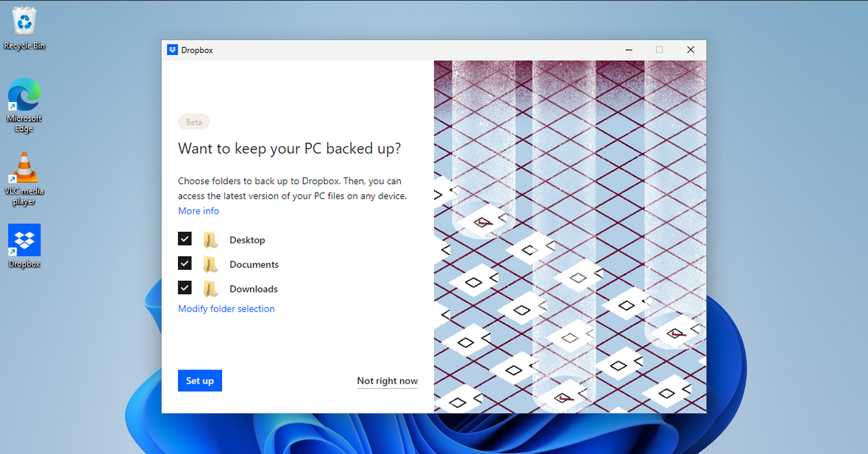Select the Dropbox desktop shortcut
This screenshot has width=868, height=454.
[24, 246]
